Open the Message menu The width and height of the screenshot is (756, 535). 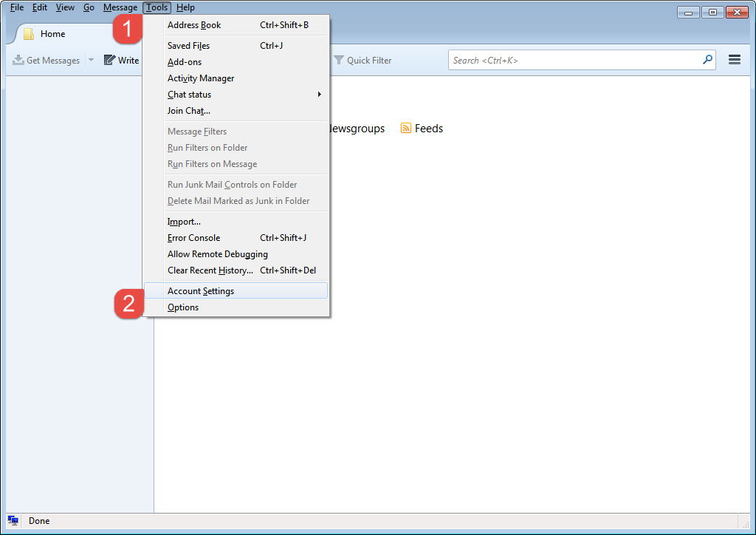(x=120, y=7)
